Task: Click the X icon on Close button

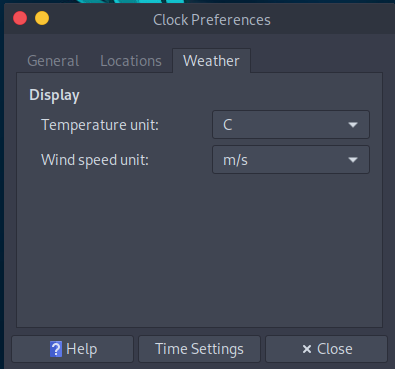Action: coord(307,349)
